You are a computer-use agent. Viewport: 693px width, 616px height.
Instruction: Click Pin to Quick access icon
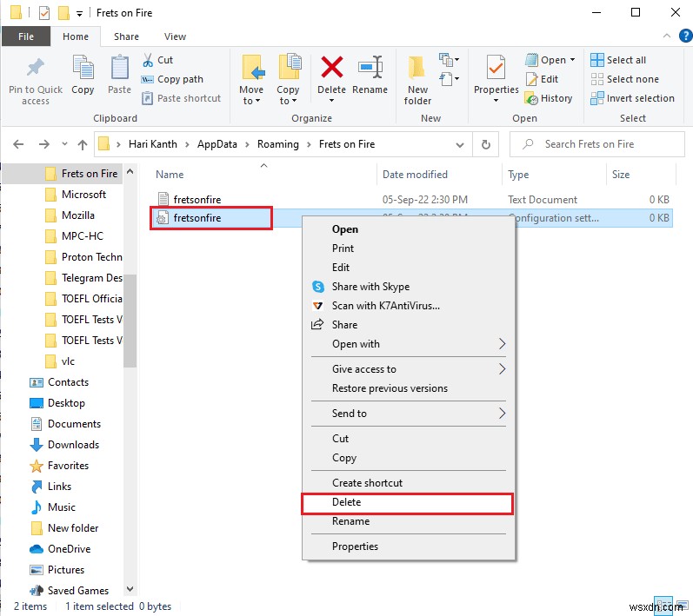36,68
